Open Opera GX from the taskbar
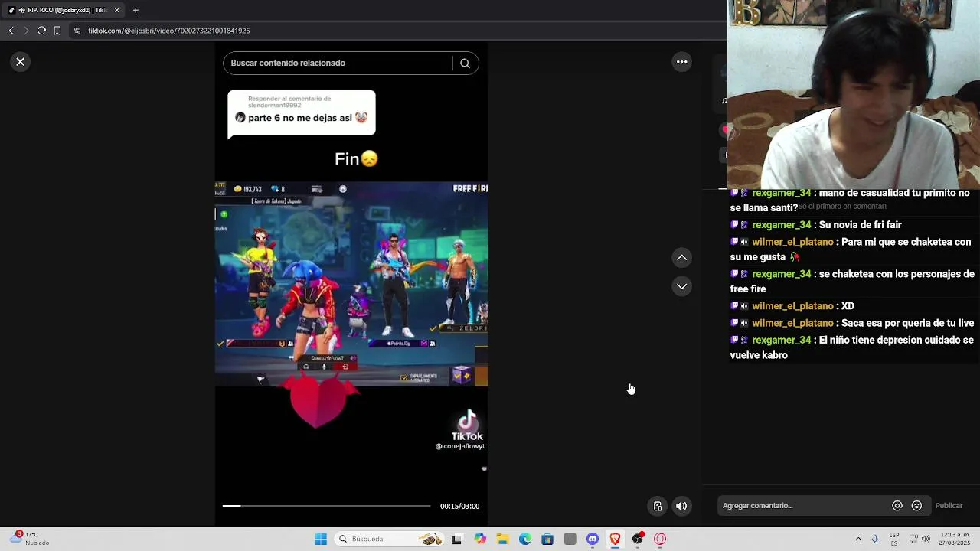Image resolution: width=980 pixels, height=551 pixels. [660, 539]
